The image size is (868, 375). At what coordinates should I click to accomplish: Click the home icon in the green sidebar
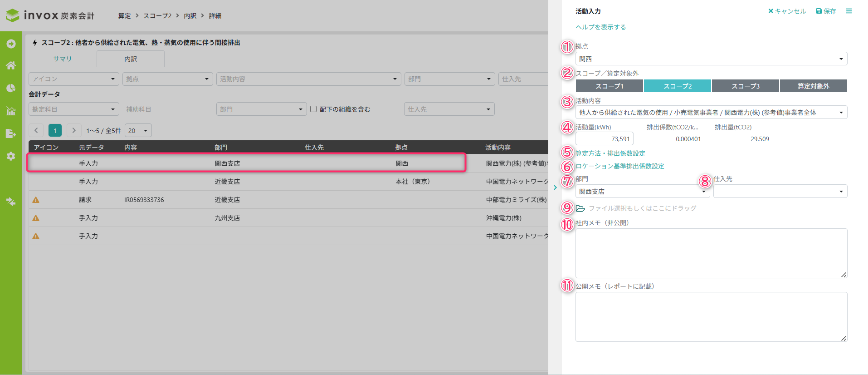pyautogui.click(x=11, y=65)
